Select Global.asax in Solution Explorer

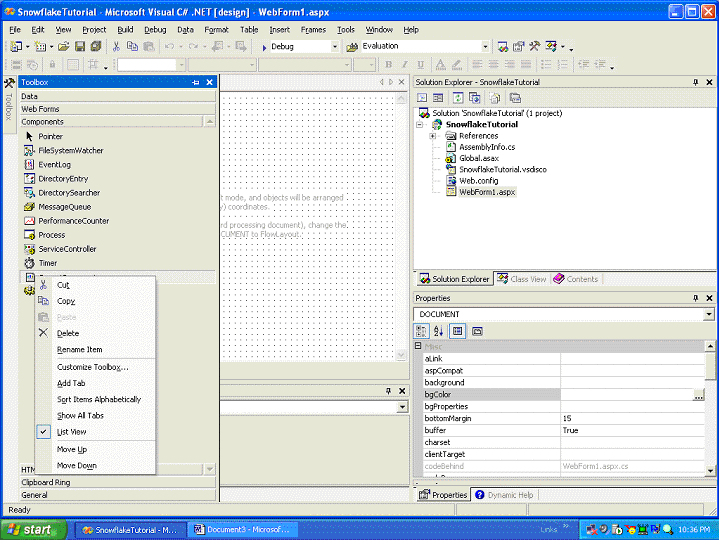[479, 158]
